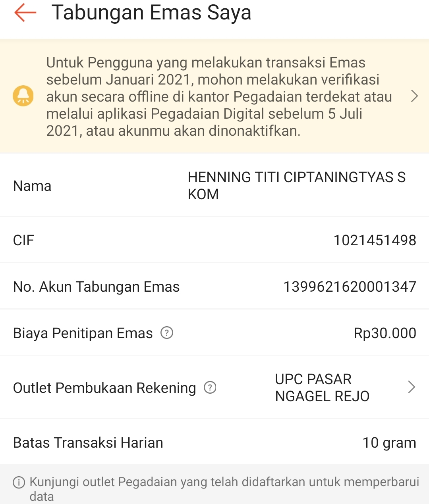Image resolution: width=429 pixels, height=504 pixels.
Task: Click the info icon beside Kunjungi outlet
Action: point(19,482)
